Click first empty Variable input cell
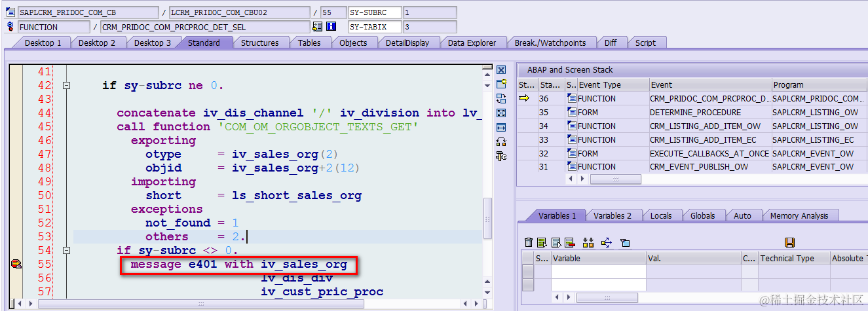Image resolution: width=868 pixels, height=311 pixels. 599,272
